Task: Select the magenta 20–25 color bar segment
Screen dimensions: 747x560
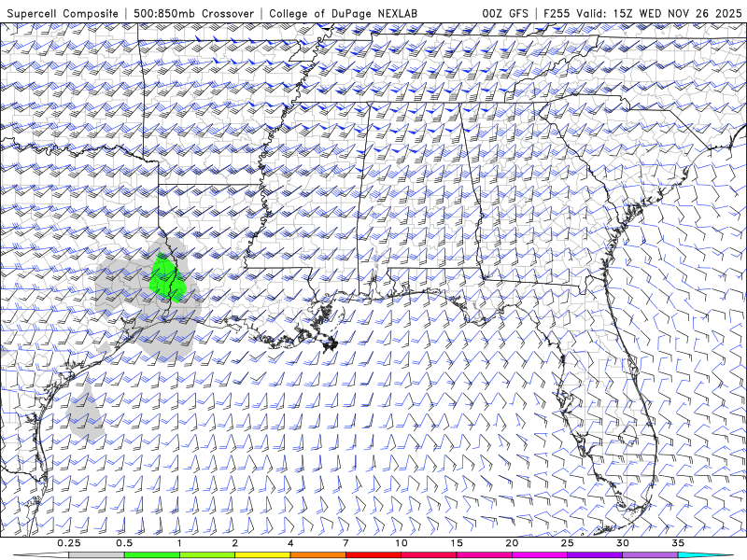Action: 540,555
